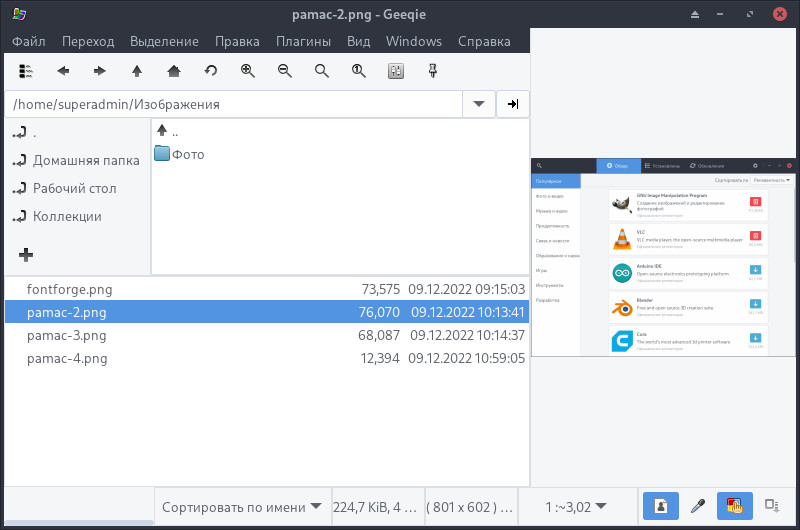Viewport: 800px width, 530px height.
Task: Go back using the left arrow icon
Action: tap(63, 71)
